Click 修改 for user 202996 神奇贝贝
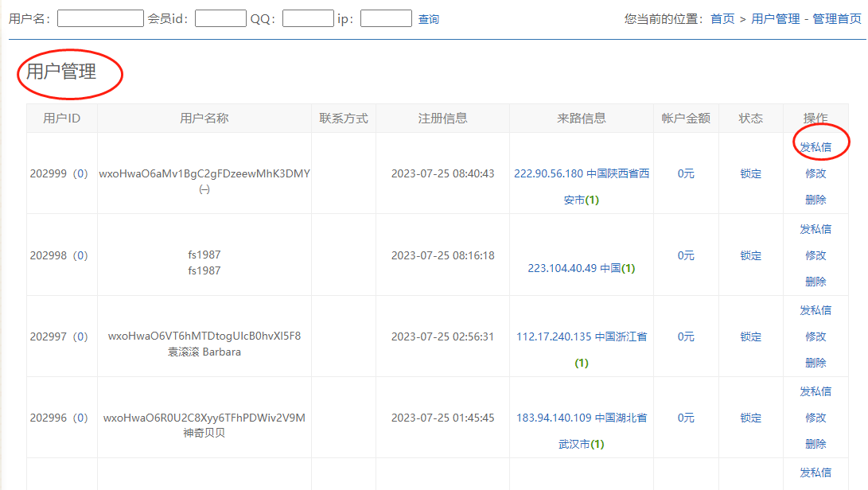 (815, 418)
